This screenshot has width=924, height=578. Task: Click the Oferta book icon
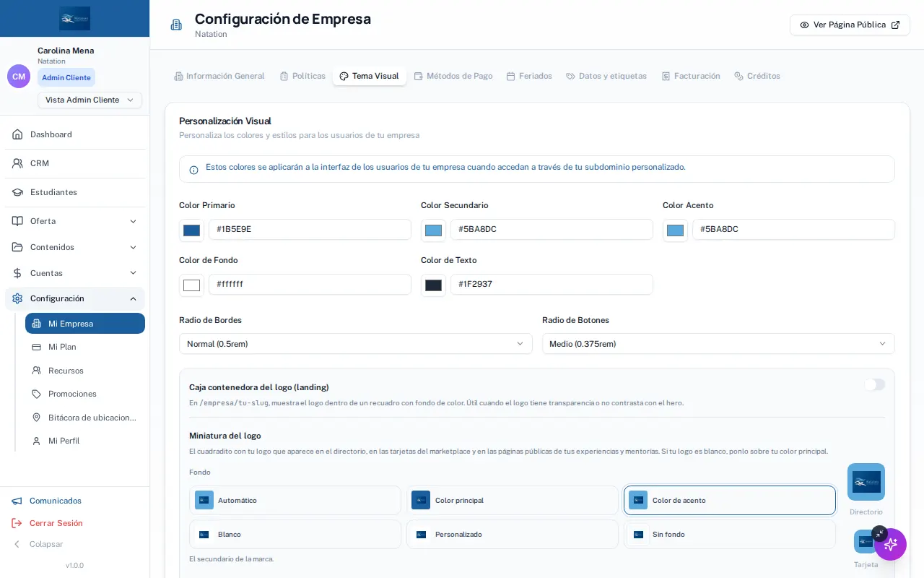click(x=17, y=221)
